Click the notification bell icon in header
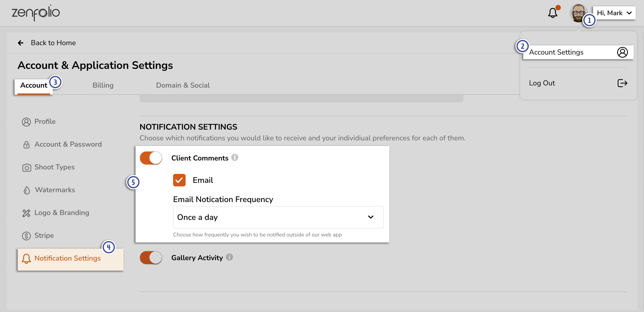 pos(553,13)
